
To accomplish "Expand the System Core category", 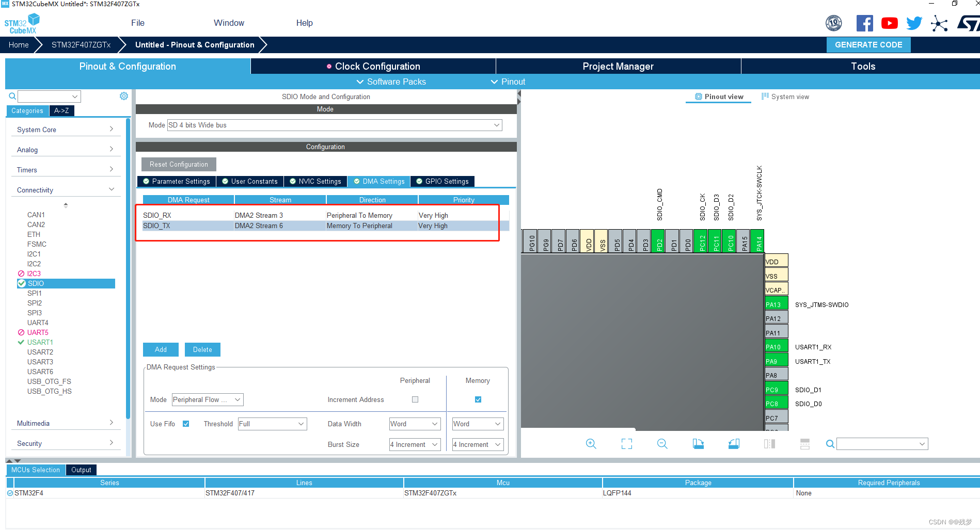I will pos(65,129).
